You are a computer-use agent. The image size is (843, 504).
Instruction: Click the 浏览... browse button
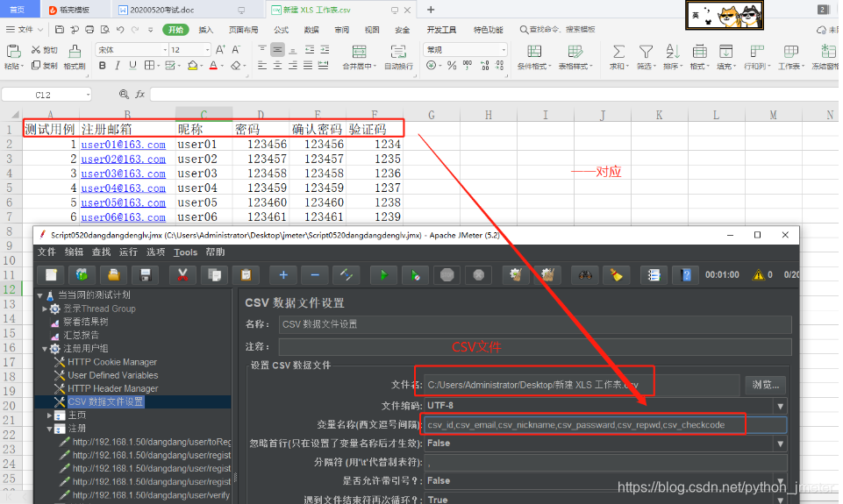pyautogui.click(x=766, y=385)
